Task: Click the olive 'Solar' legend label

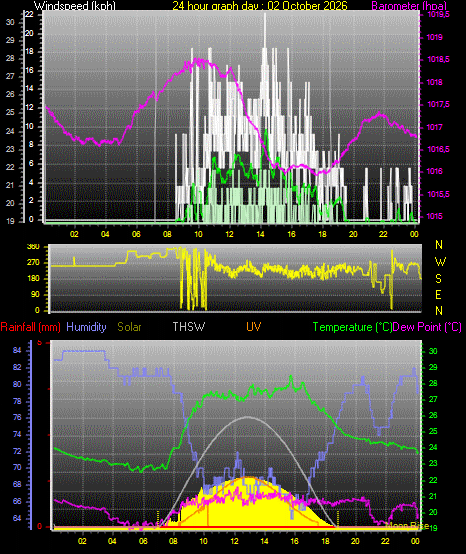Action: [129, 327]
